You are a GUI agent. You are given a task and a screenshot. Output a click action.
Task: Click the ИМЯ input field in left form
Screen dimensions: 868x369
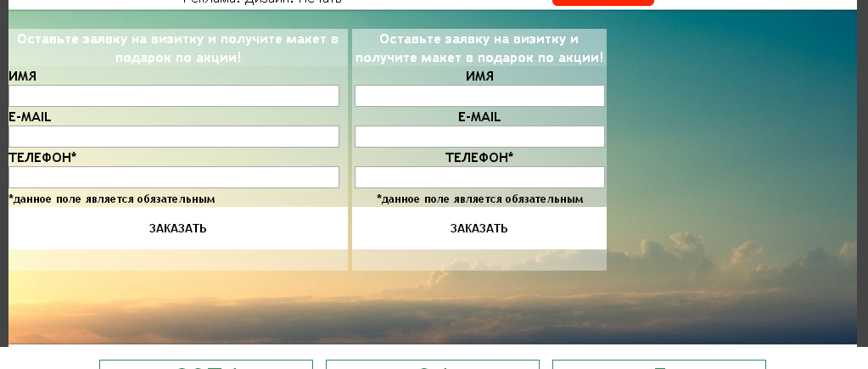pyautogui.click(x=174, y=96)
